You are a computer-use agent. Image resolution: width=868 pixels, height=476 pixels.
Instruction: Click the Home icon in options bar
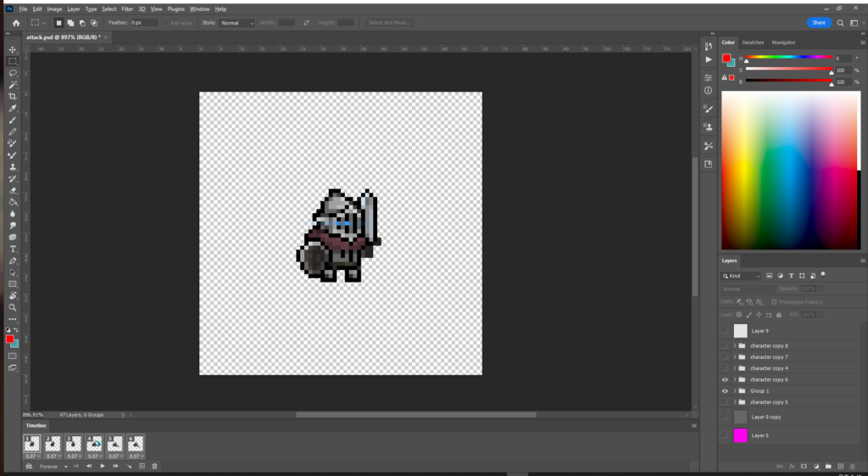(16, 23)
